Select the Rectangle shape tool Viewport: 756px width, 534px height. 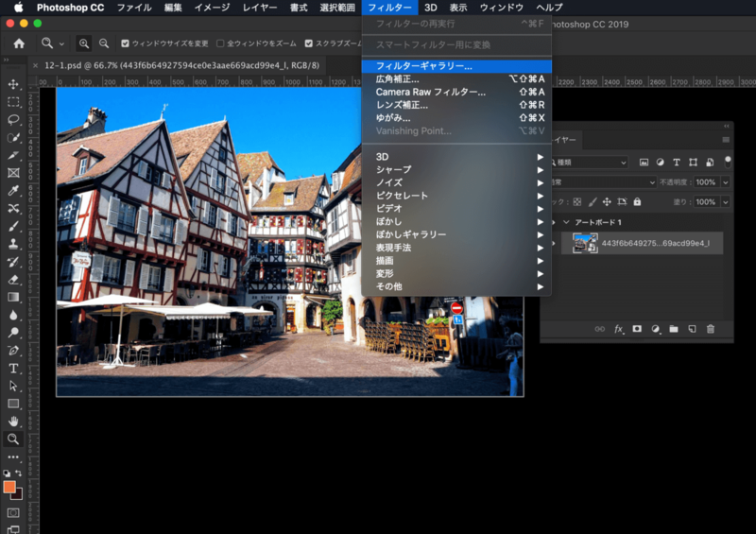click(13, 404)
